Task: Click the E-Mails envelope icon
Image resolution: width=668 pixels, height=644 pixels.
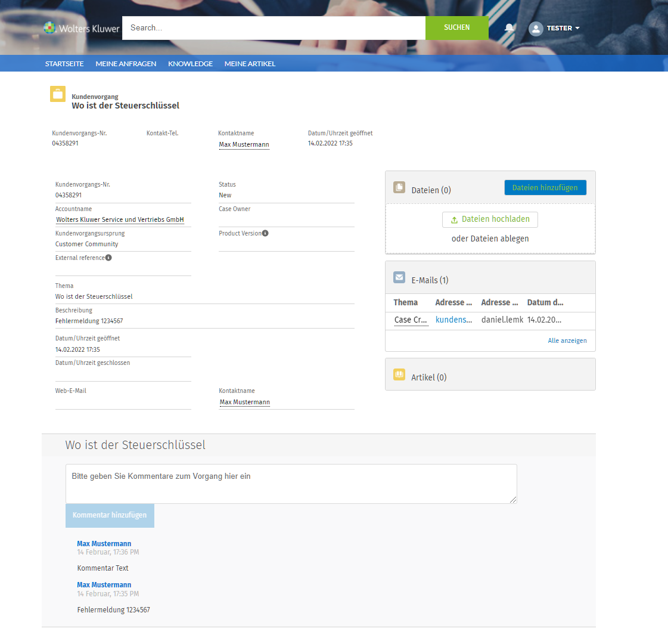Action: click(x=399, y=278)
